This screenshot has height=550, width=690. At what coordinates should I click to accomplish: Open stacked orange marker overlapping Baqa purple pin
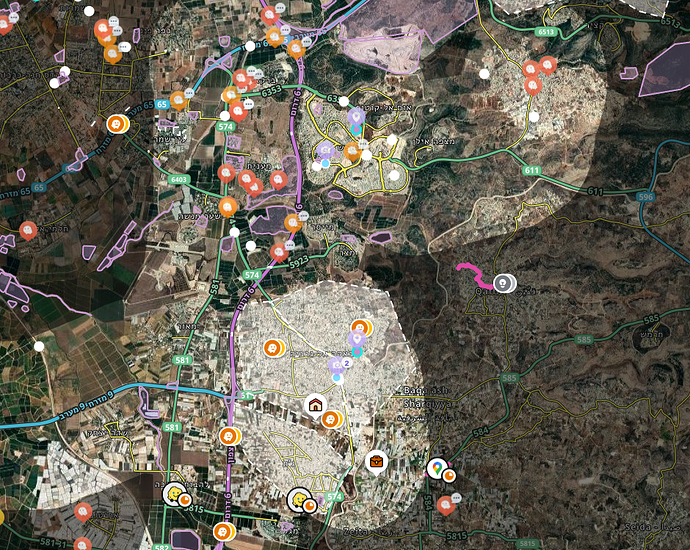[x=361, y=328]
